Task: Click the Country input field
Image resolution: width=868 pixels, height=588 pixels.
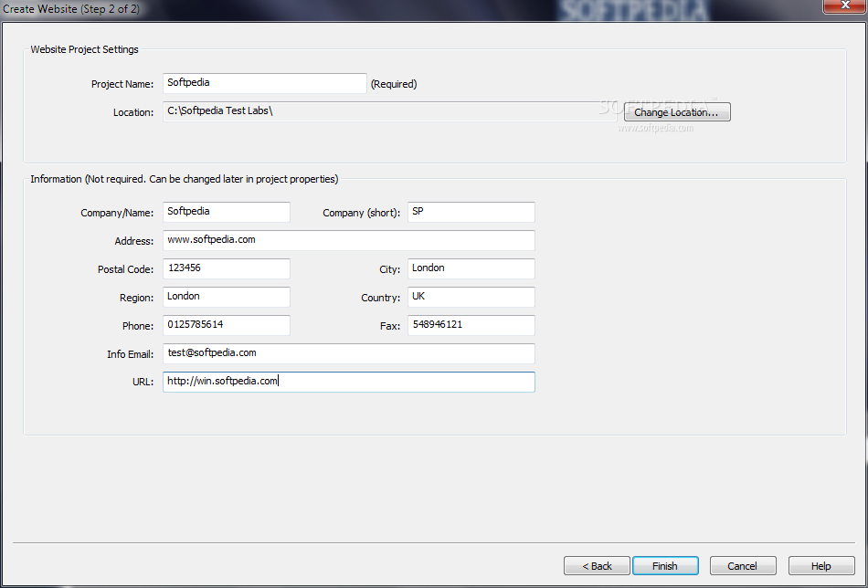Action: click(x=471, y=297)
